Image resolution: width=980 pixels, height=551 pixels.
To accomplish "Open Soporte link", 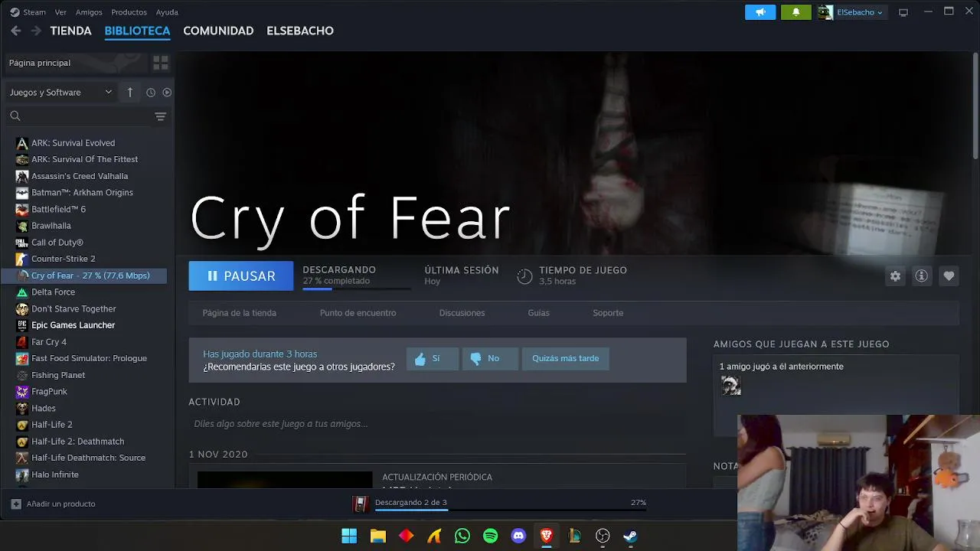I will coord(608,313).
